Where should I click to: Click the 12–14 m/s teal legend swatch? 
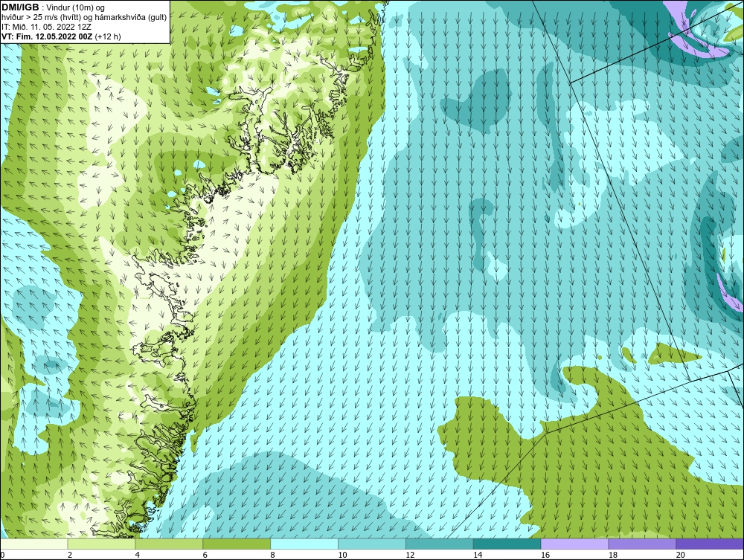click(440, 544)
